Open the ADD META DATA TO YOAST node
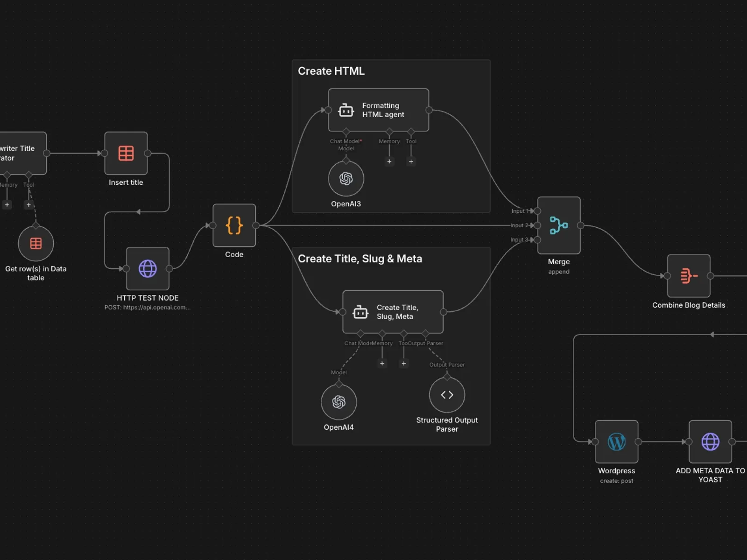 (x=710, y=441)
